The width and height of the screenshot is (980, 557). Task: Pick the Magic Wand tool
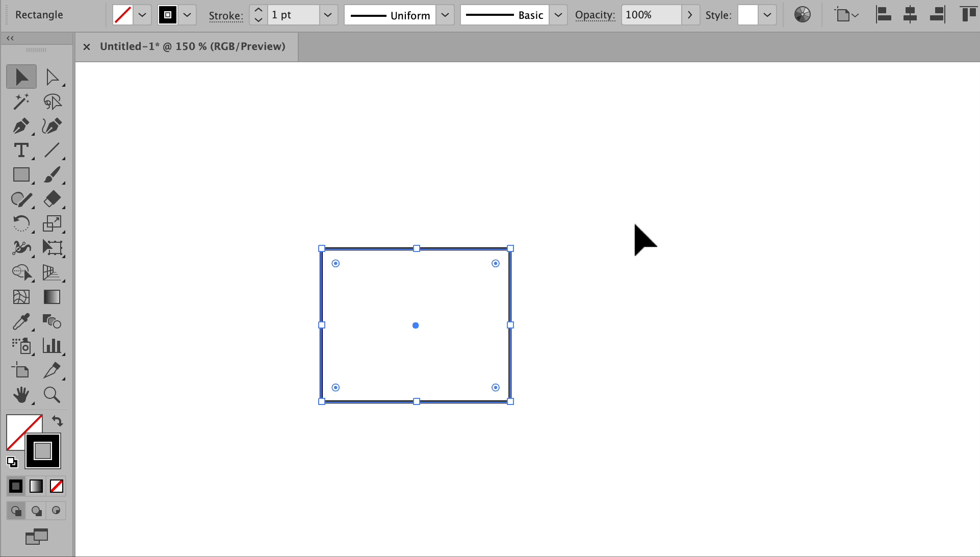coord(21,102)
